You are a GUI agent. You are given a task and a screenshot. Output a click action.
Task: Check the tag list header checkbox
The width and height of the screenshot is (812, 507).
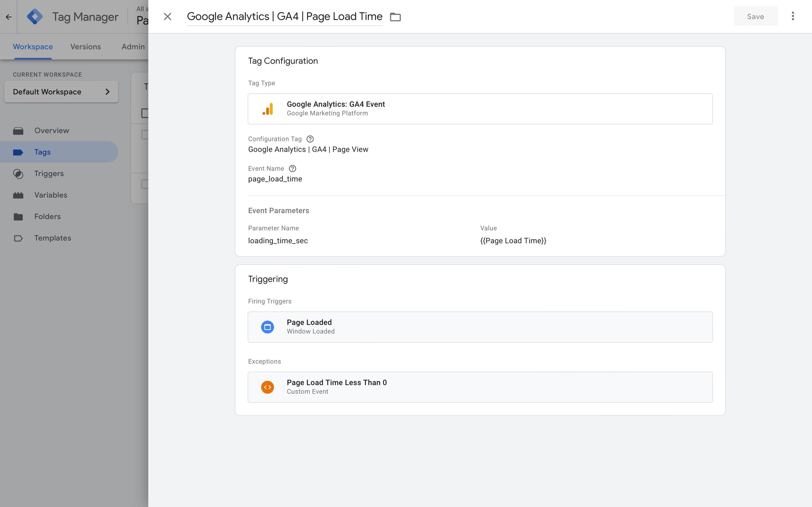coord(145,113)
